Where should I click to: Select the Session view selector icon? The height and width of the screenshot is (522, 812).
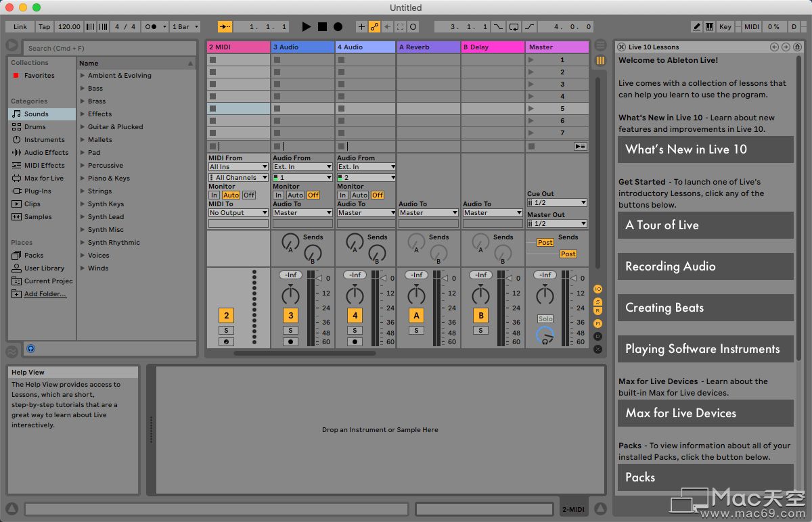pos(600,61)
